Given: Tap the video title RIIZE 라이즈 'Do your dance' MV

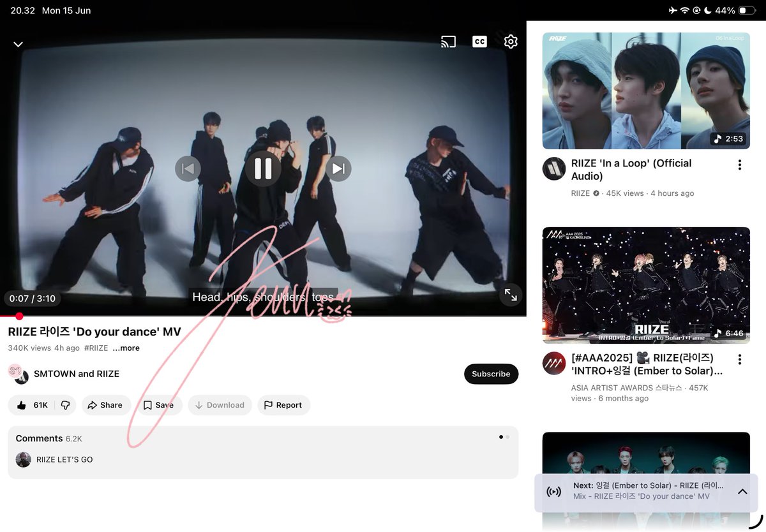Looking at the screenshot, I should pos(94,332).
